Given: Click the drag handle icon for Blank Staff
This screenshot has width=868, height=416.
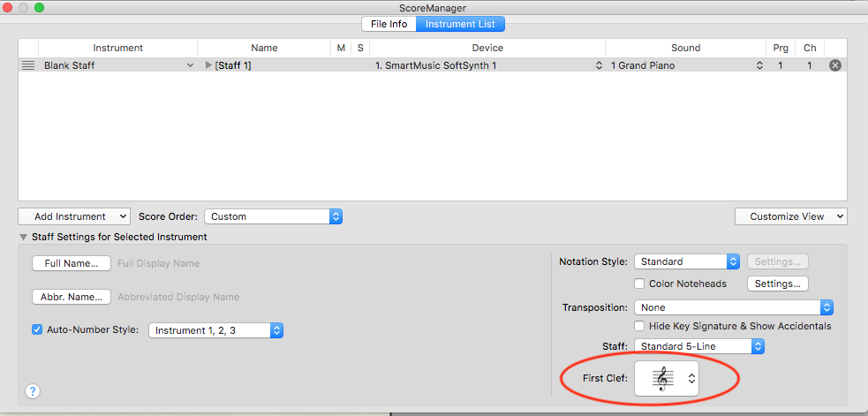Looking at the screenshot, I should [x=28, y=65].
